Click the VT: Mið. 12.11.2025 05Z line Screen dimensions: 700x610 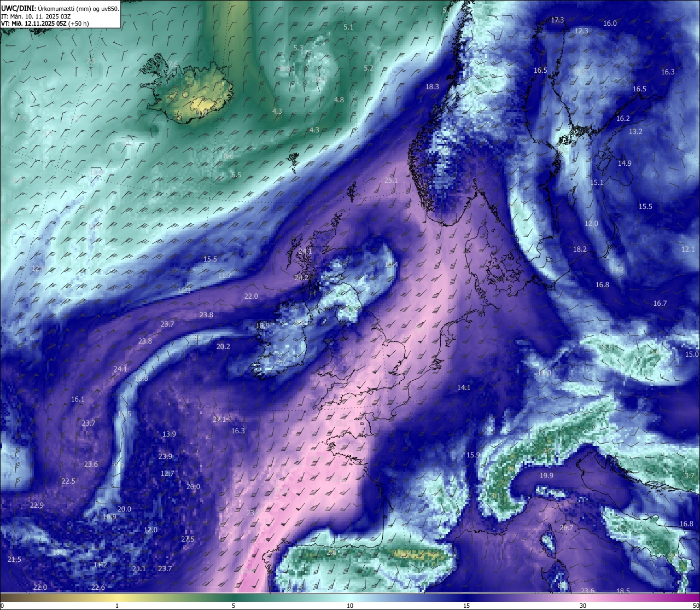pyautogui.click(x=45, y=24)
